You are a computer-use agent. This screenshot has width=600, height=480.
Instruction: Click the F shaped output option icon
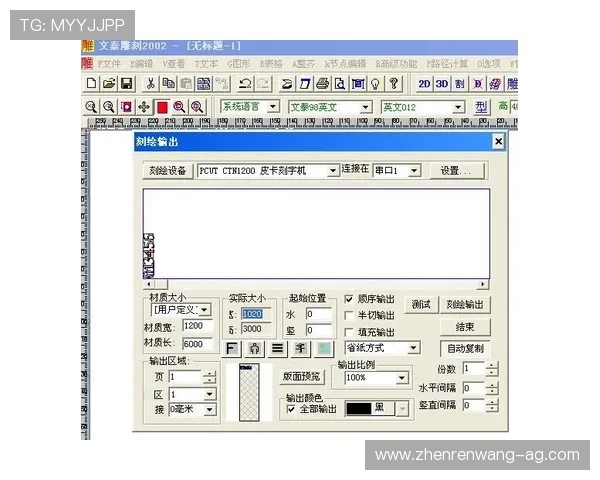click(x=232, y=349)
